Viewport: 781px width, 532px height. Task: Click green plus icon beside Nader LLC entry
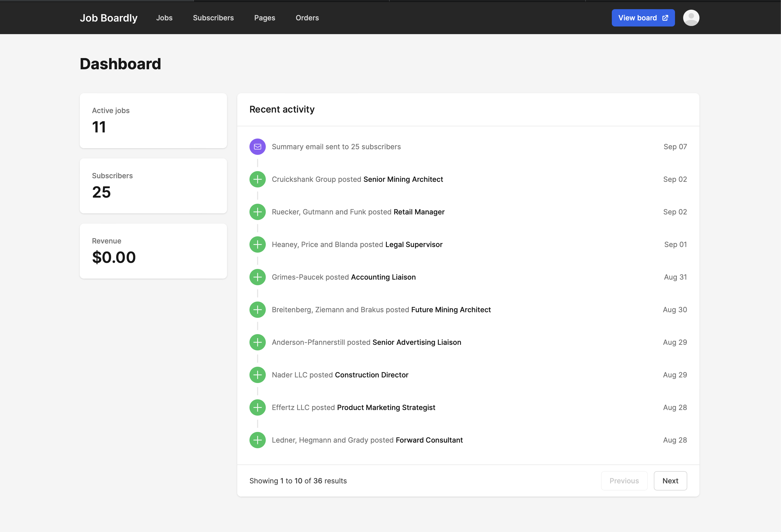coord(257,375)
